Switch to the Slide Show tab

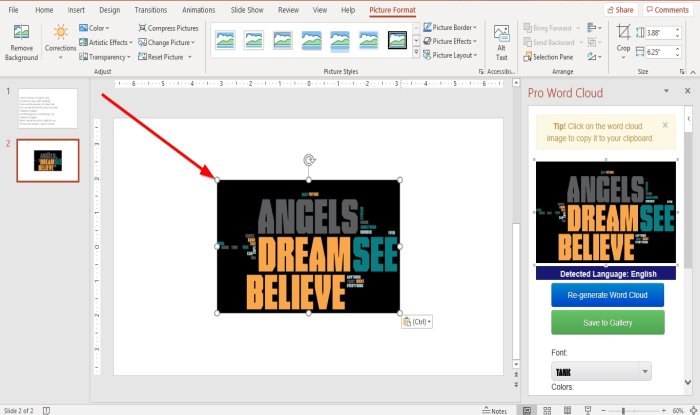tap(247, 10)
